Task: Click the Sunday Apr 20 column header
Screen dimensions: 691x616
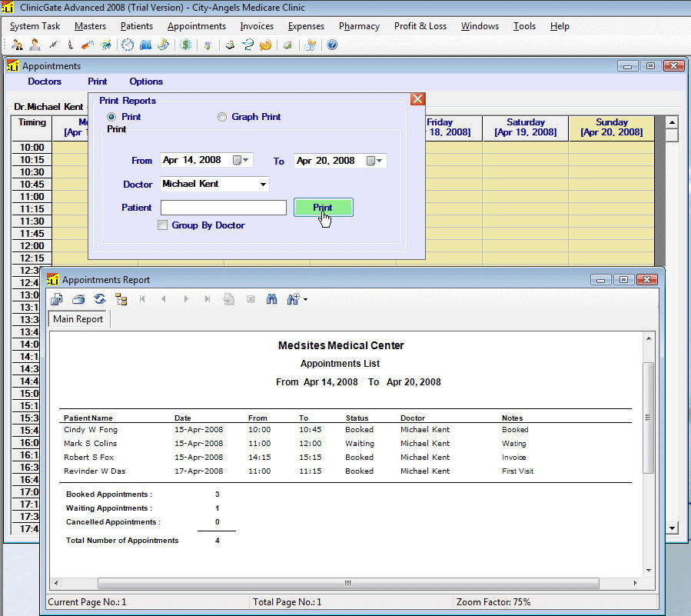Action: pyautogui.click(x=612, y=128)
